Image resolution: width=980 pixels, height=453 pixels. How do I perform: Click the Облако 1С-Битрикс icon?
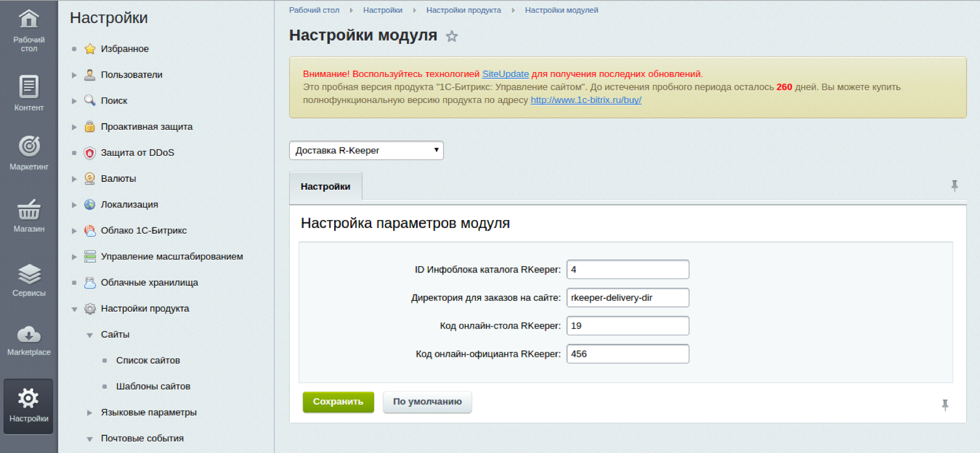coord(90,230)
